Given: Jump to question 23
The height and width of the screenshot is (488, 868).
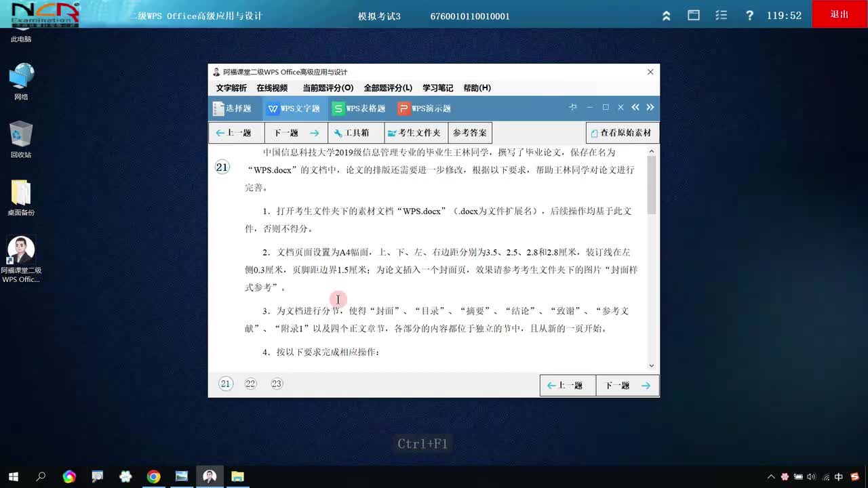Looking at the screenshot, I should (x=277, y=384).
